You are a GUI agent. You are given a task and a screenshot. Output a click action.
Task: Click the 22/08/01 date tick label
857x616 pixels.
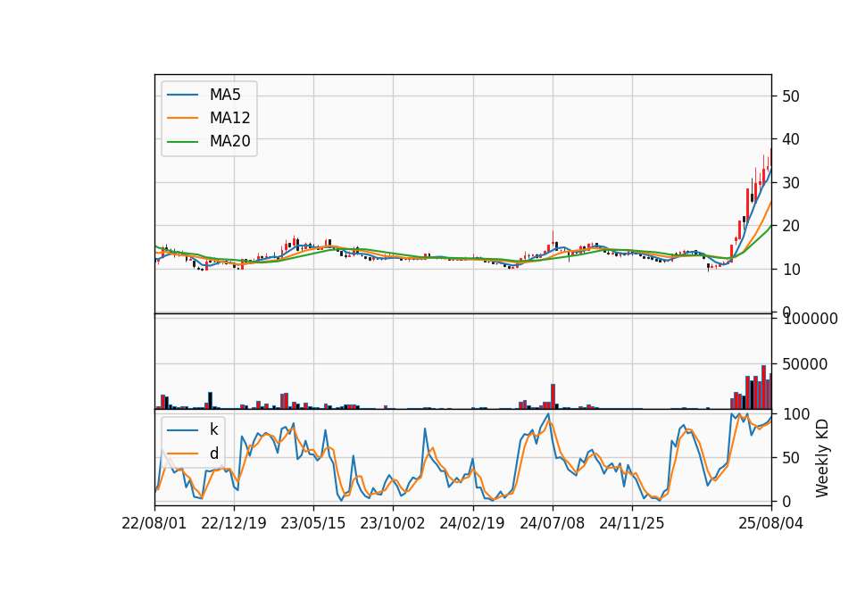tap(154, 523)
